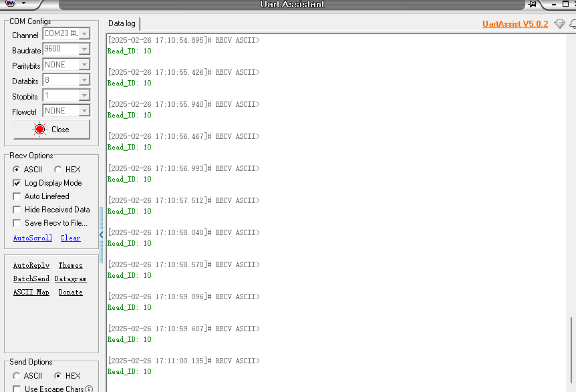
Task: Select ASCII receive mode radio button
Action: pos(16,169)
